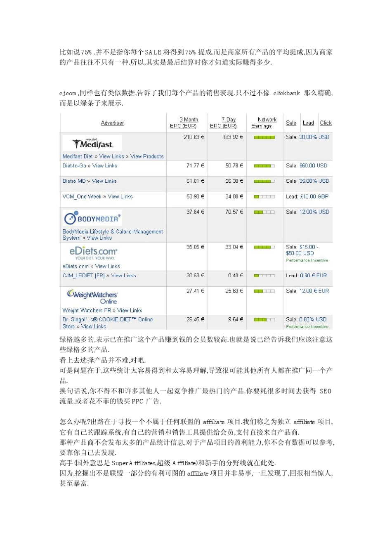The height and width of the screenshot is (554, 392).
Task: Open View Links for Weight Watchers FR
Action: coord(130,311)
